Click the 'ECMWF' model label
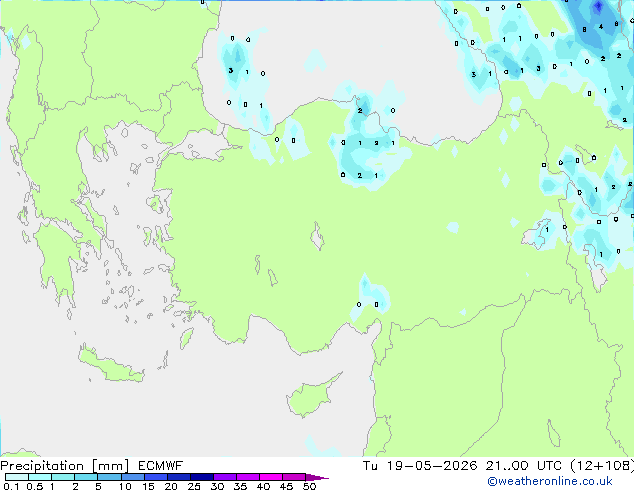This screenshot has width=634, height=490. point(161,466)
